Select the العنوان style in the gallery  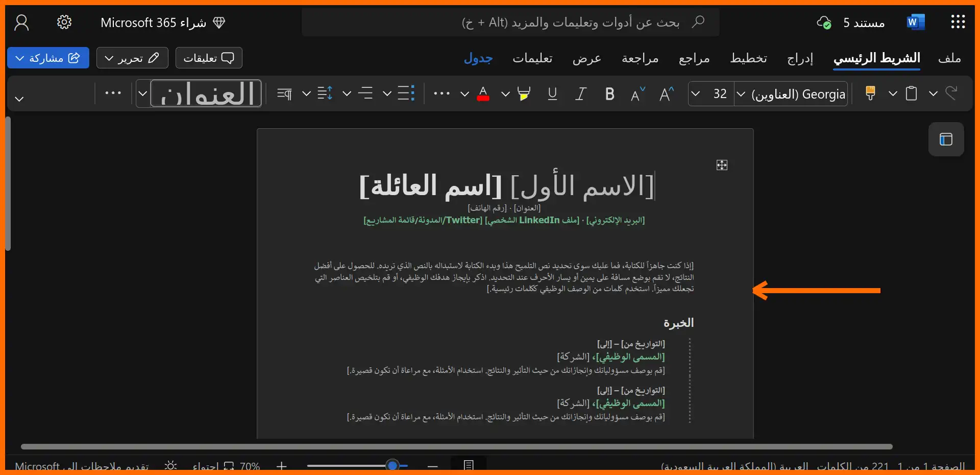point(206,93)
